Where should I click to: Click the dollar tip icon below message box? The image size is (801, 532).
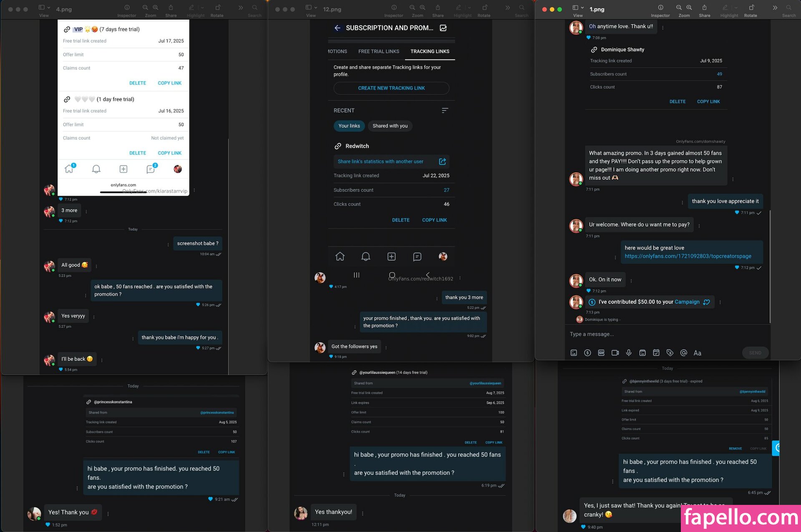click(x=587, y=353)
